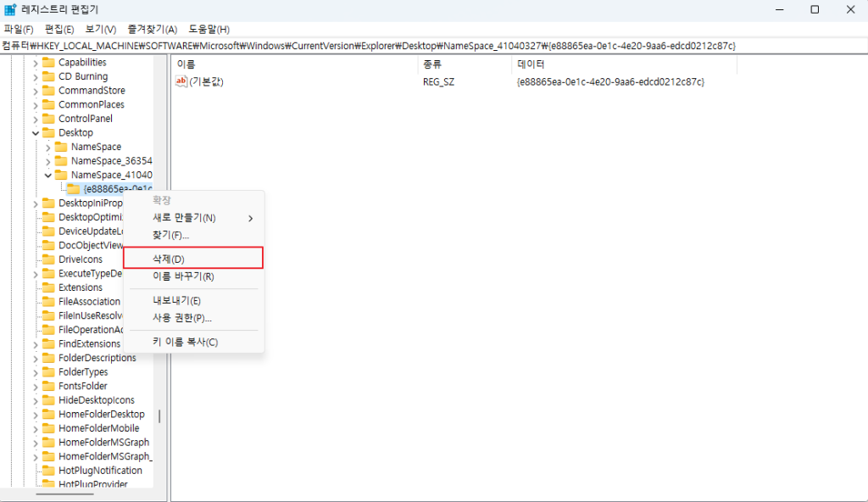Choose 사용 권한(P)... in context menu
868x502 pixels.
click(193, 317)
